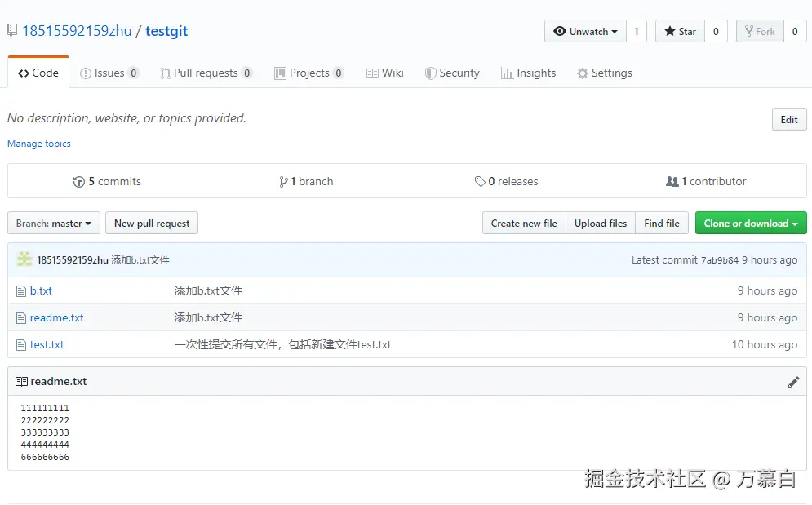812x505 pixels.
Task: View the 1 contributor page
Action: click(x=707, y=181)
